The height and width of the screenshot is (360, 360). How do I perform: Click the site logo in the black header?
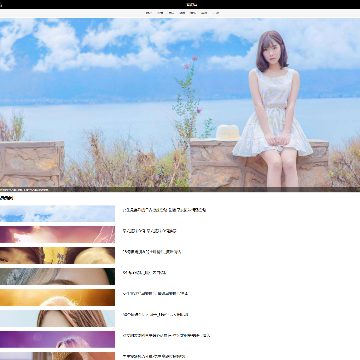point(192,4)
